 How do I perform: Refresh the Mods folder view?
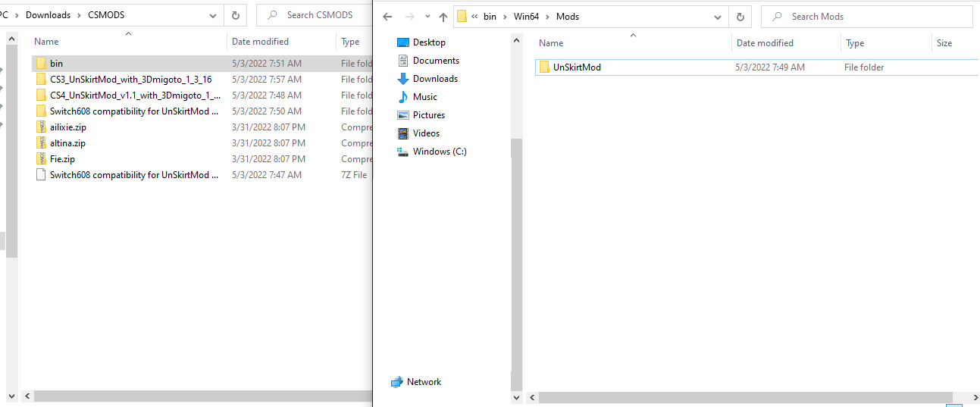740,17
